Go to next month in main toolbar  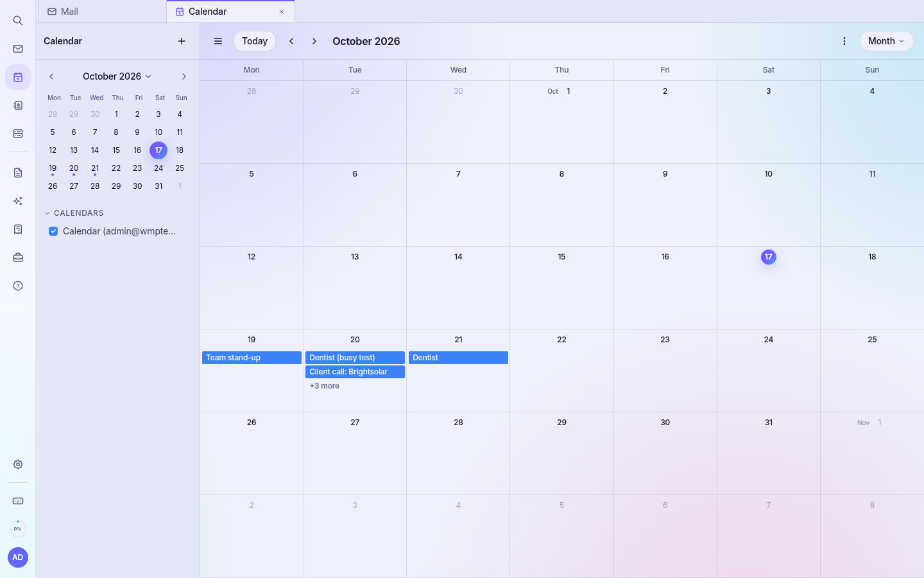pyautogui.click(x=314, y=41)
